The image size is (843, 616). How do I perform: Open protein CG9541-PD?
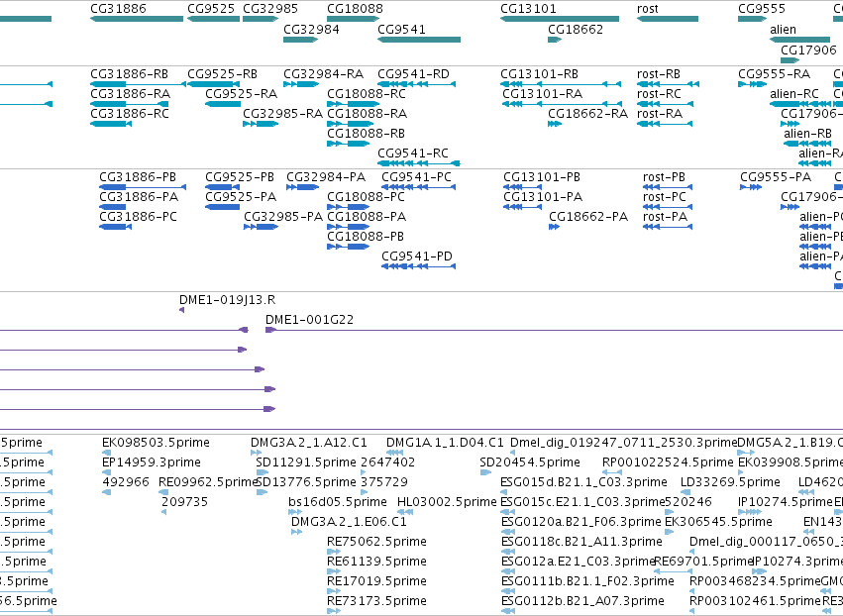(x=417, y=257)
